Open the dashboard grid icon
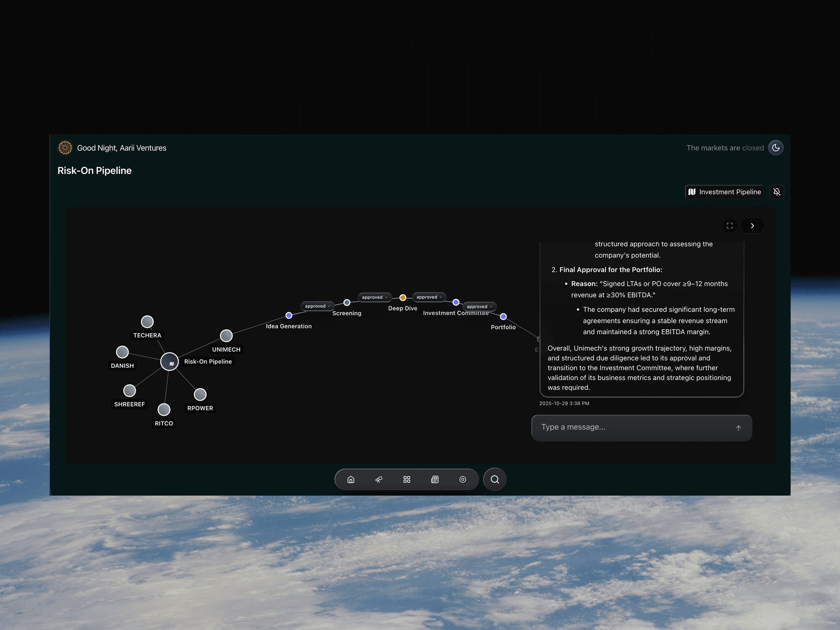The width and height of the screenshot is (840, 630). click(406, 479)
